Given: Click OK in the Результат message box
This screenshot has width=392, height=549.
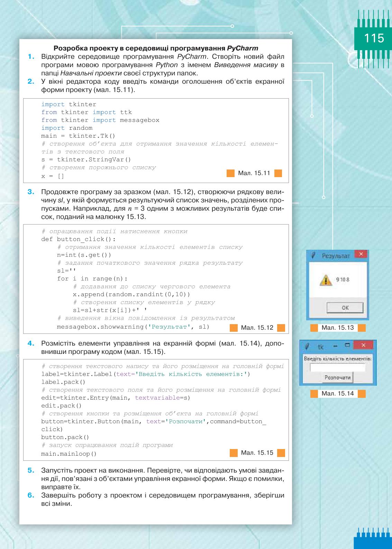Looking at the screenshot, I should pyautogui.click(x=345, y=308).
